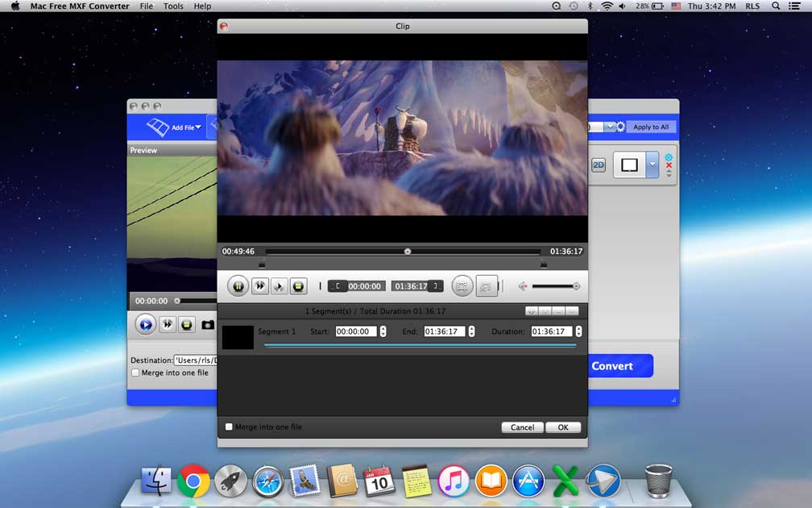This screenshot has width=812, height=508.
Task: Enable Merge into one file in Clip window
Action: 229,427
